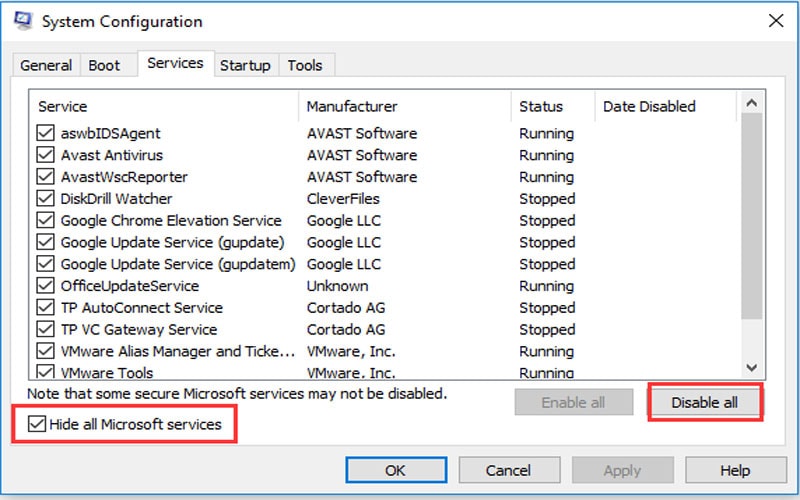Image resolution: width=800 pixels, height=500 pixels.
Task: Click Stopped status of DiskDrill Watcher
Action: (x=547, y=198)
